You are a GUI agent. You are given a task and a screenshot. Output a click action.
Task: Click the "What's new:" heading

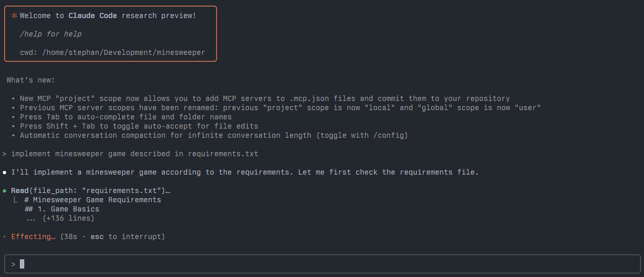click(x=31, y=80)
